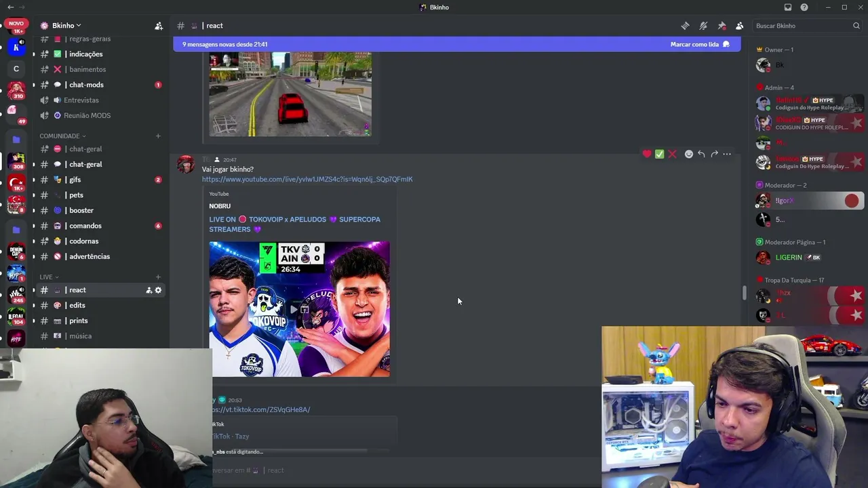Add a channel to COMUNIDADE category
Screen dimensions: 868x488
click(158, 136)
